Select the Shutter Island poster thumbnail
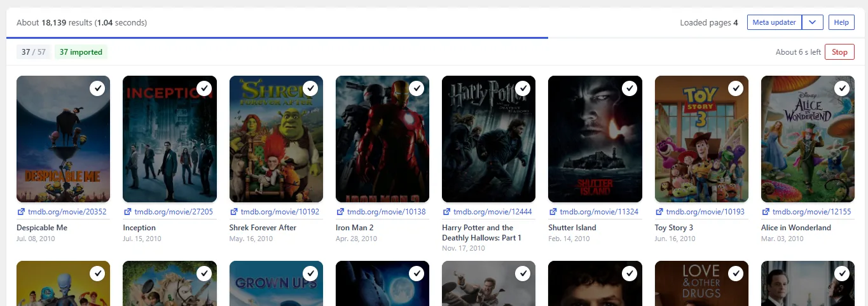 [x=595, y=139]
